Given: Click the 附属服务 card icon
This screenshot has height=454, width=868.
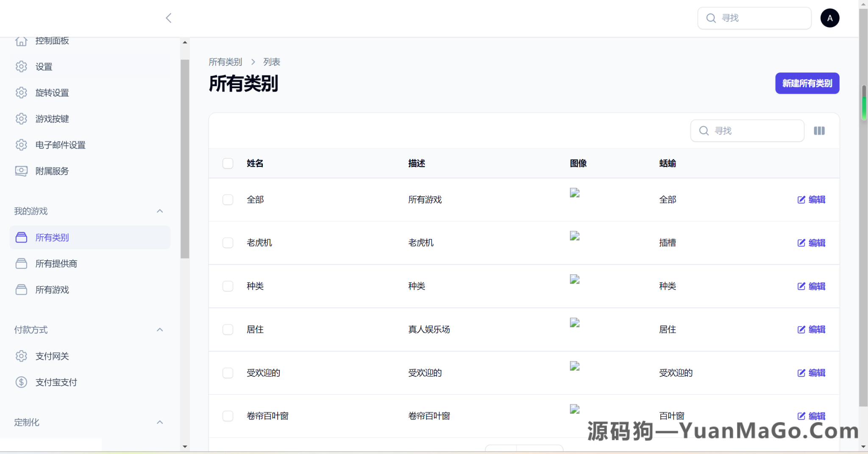Looking at the screenshot, I should coord(21,171).
